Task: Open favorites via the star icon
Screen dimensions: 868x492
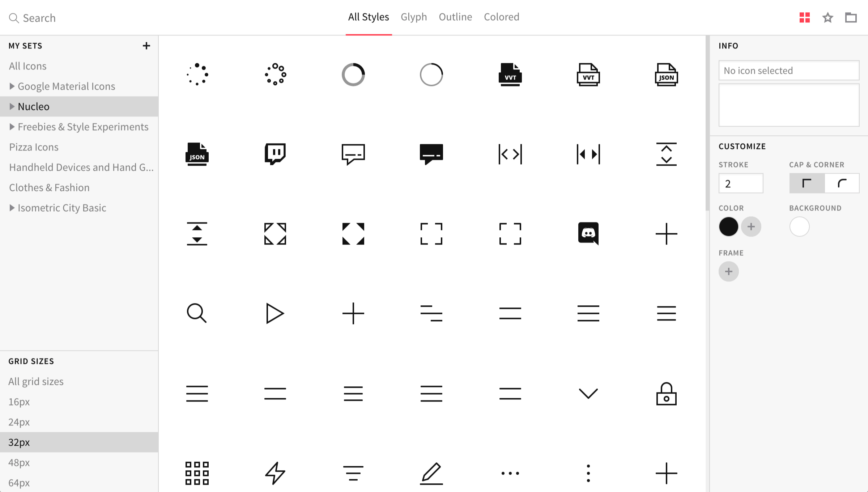Action: pos(827,17)
